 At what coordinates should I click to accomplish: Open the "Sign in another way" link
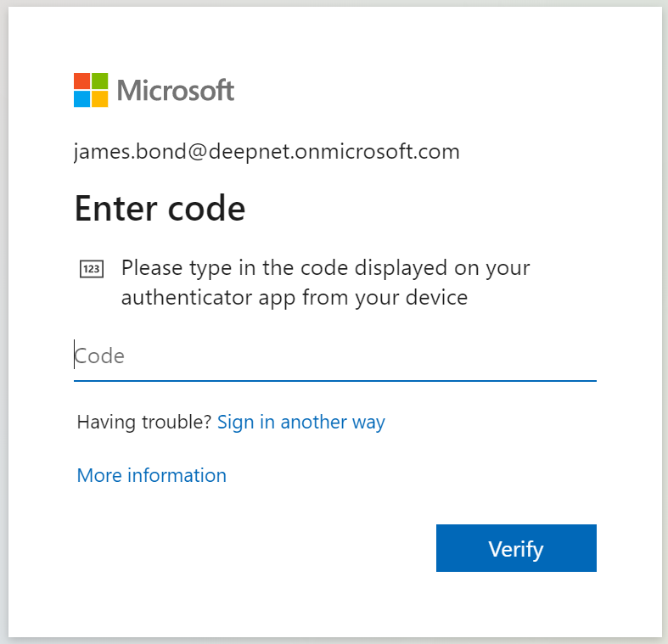tap(301, 422)
